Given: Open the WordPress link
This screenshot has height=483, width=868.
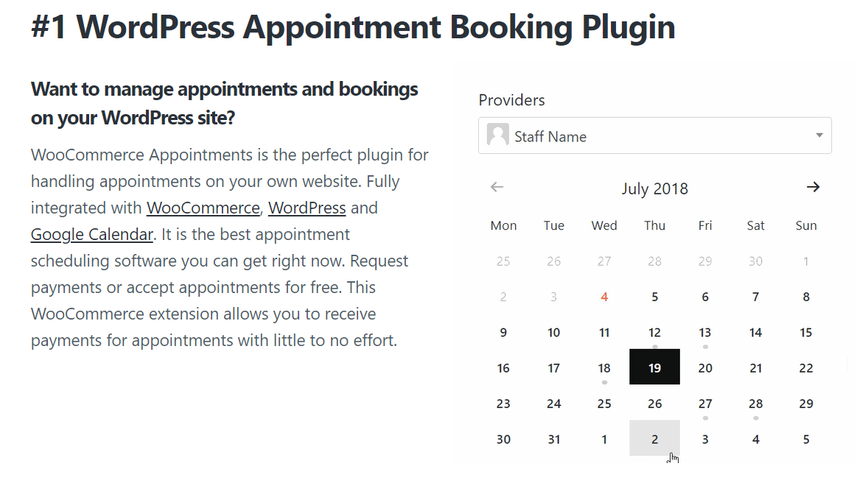Looking at the screenshot, I should tap(307, 208).
